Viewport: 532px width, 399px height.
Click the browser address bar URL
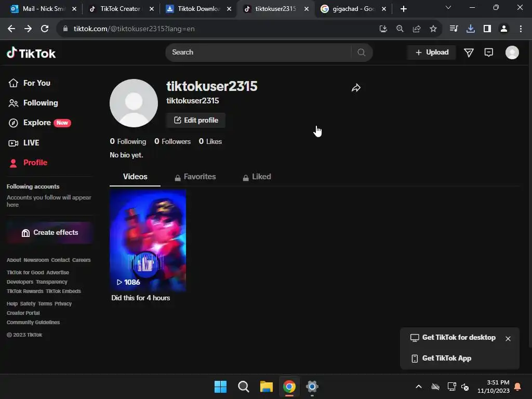(134, 29)
